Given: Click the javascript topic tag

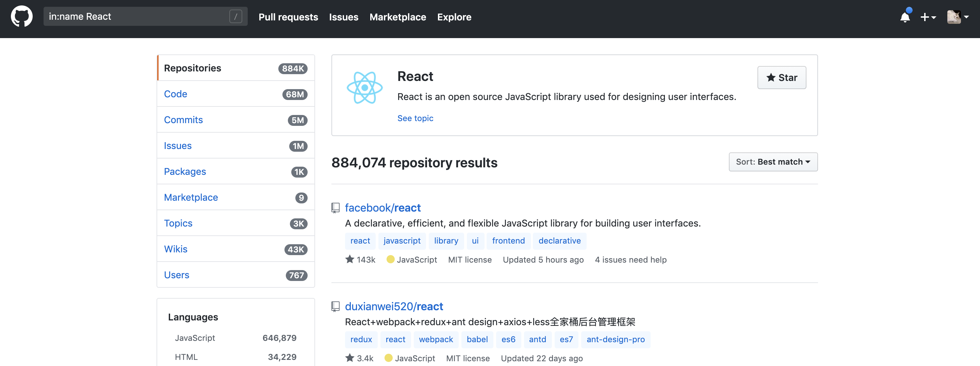Looking at the screenshot, I should (402, 241).
